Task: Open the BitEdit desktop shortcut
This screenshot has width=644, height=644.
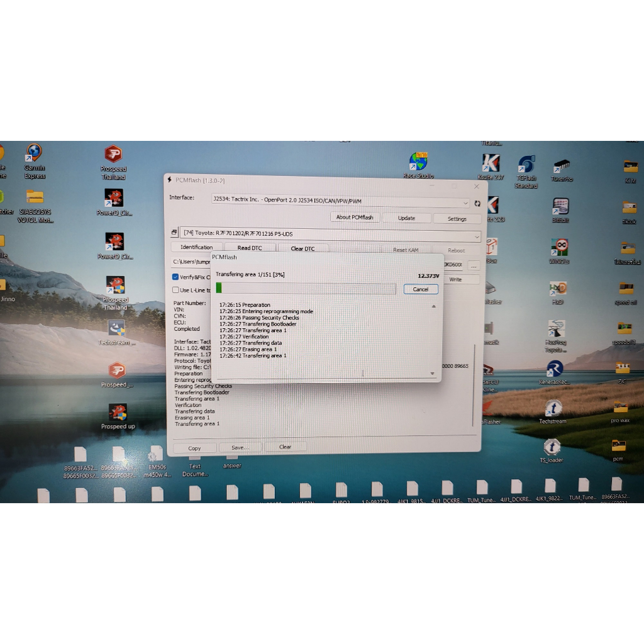Action: click(560, 210)
